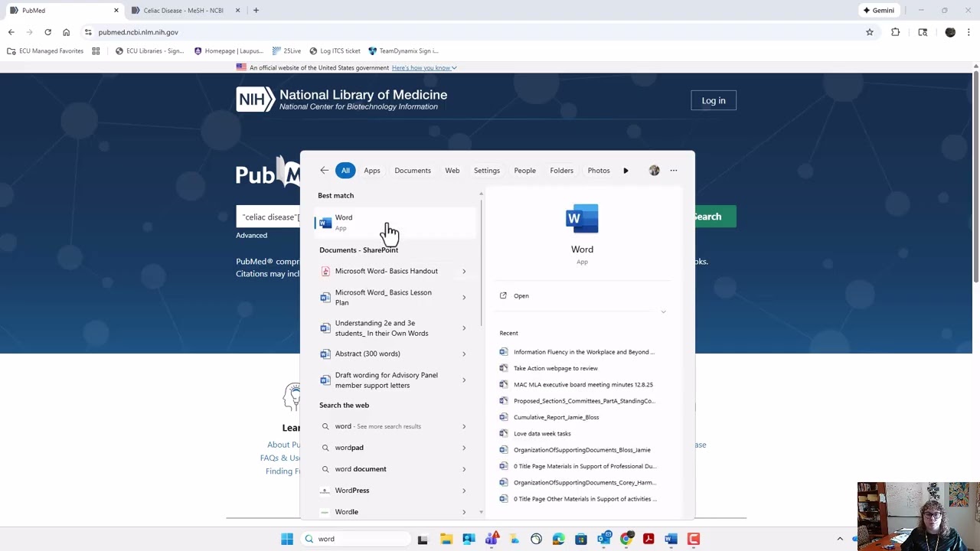This screenshot has height=551, width=980.
Task: Open the Chrome extensions puzzle icon
Action: point(895,32)
